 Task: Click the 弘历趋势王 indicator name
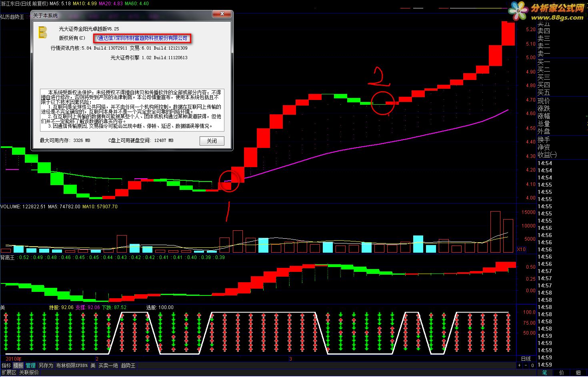pyautogui.click(x=12, y=17)
